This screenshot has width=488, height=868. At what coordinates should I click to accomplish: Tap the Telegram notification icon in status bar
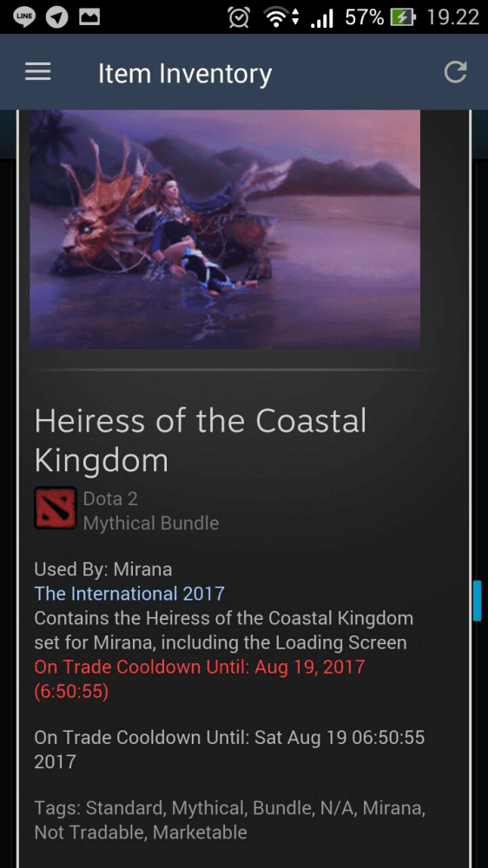click(56, 17)
